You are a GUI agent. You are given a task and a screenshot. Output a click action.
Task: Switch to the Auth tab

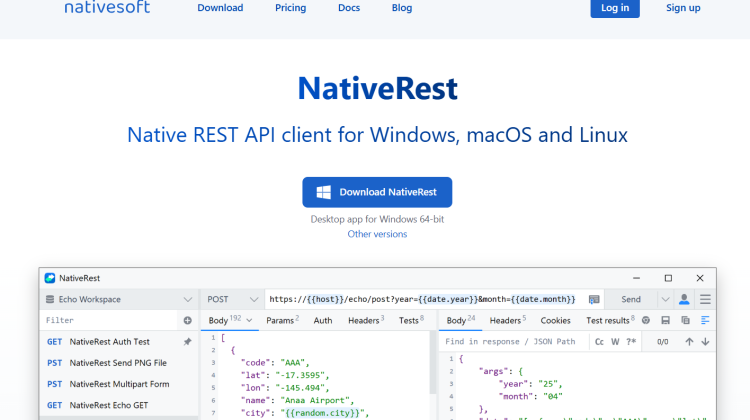point(323,321)
